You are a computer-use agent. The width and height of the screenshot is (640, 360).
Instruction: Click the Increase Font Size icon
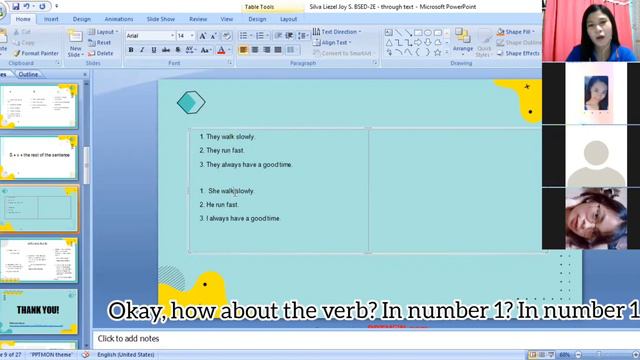click(x=202, y=36)
